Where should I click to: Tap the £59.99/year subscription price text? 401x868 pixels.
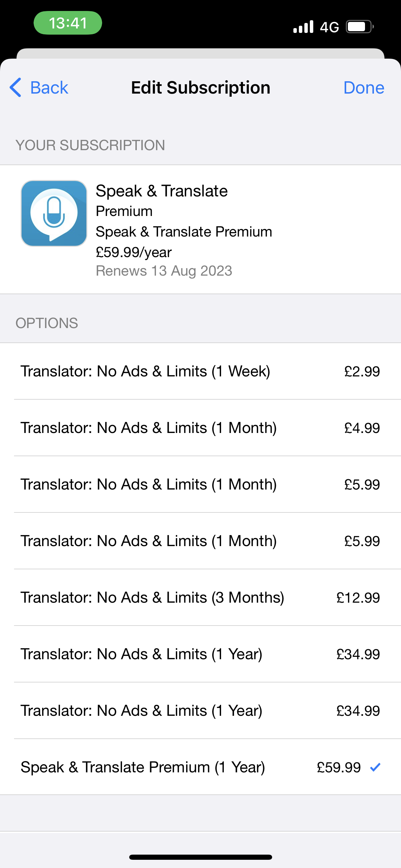coord(134,252)
